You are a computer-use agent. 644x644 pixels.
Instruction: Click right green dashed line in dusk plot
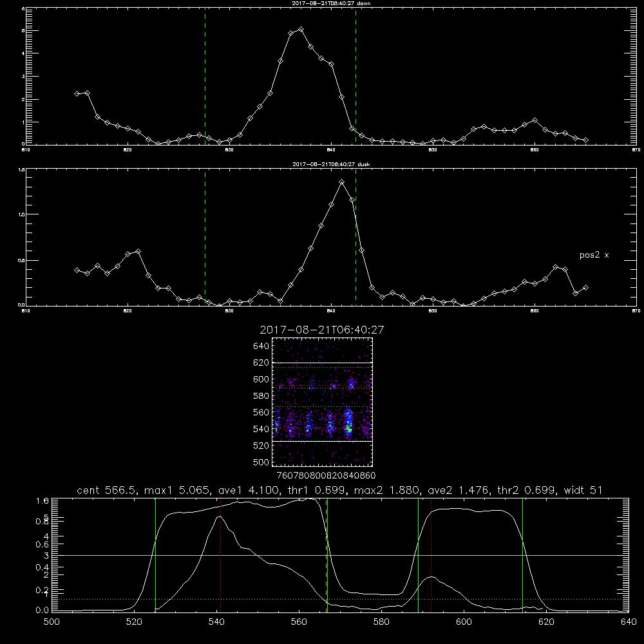point(355,237)
